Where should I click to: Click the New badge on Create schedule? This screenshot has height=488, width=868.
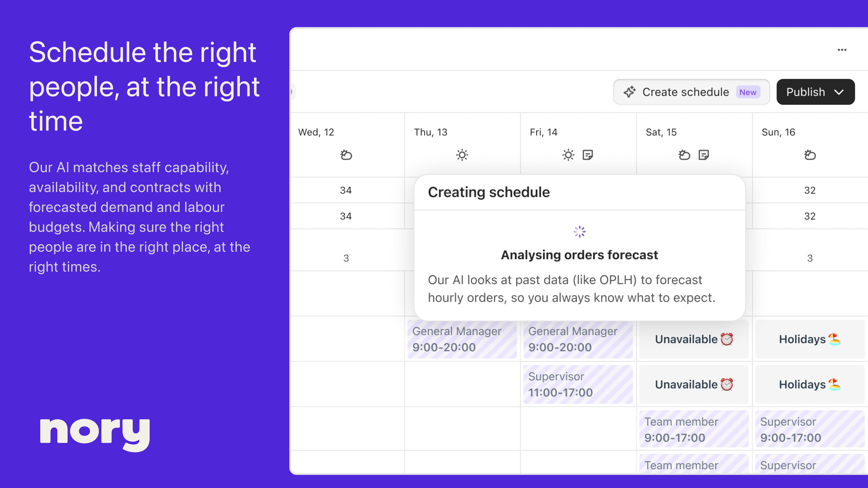pos(748,92)
